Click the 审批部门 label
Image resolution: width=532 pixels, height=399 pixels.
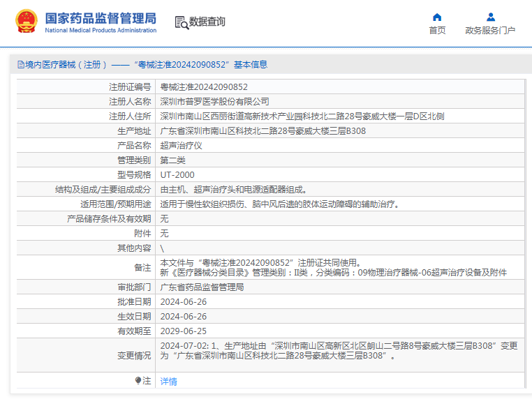134,287
